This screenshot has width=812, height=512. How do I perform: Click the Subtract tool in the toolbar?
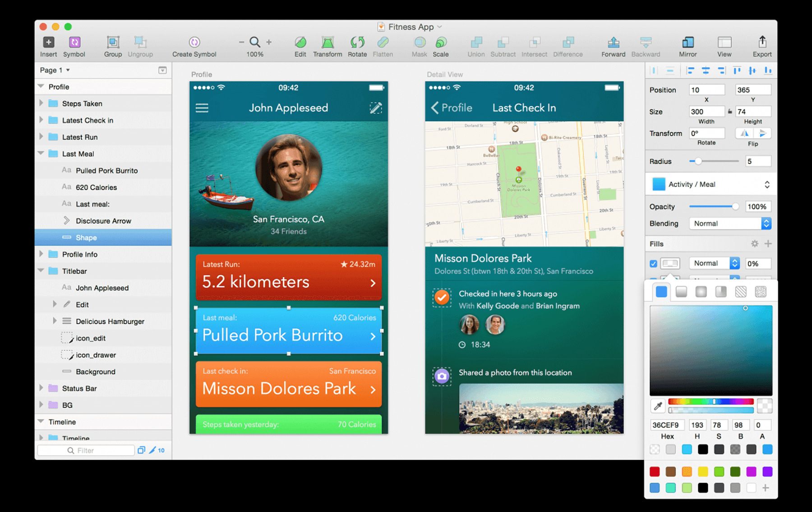tap(503, 45)
